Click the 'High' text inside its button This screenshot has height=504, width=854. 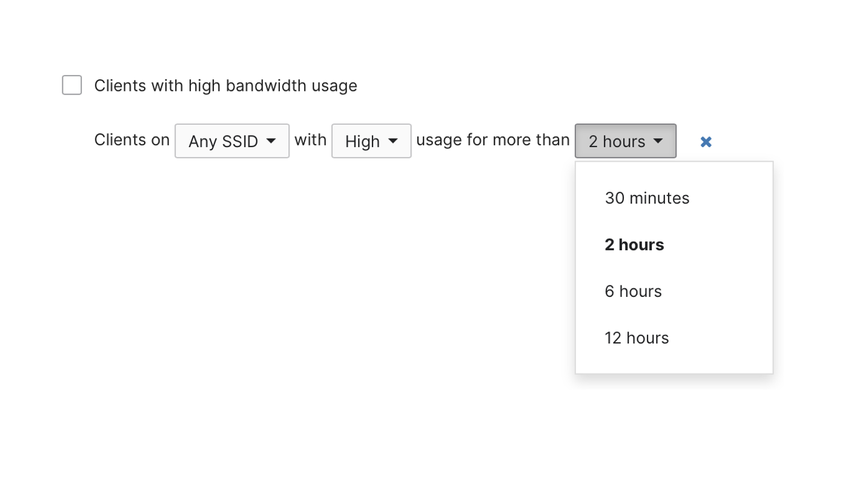(362, 141)
